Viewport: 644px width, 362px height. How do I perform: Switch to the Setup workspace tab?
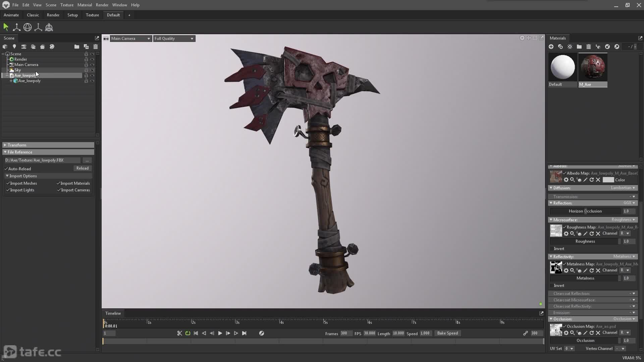click(72, 15)
